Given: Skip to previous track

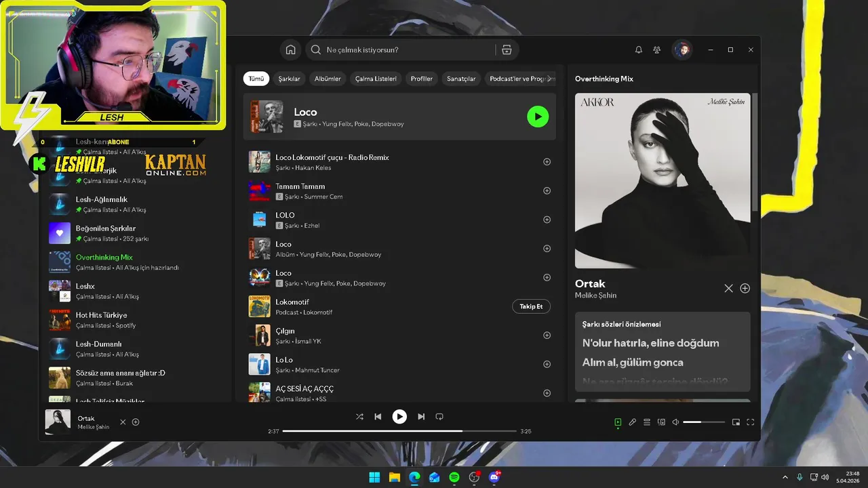Looking at the screenshot, I should coord(378,417).
